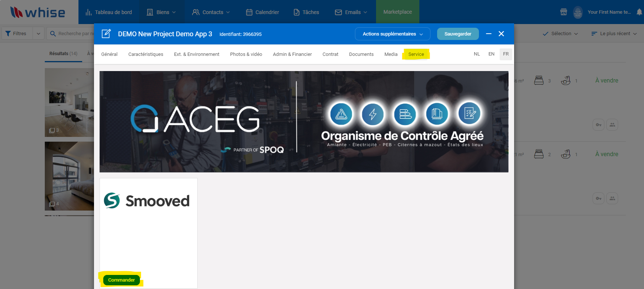Expand the Contacts menu
Screen dimensions: 644x289
pos(211,12)
